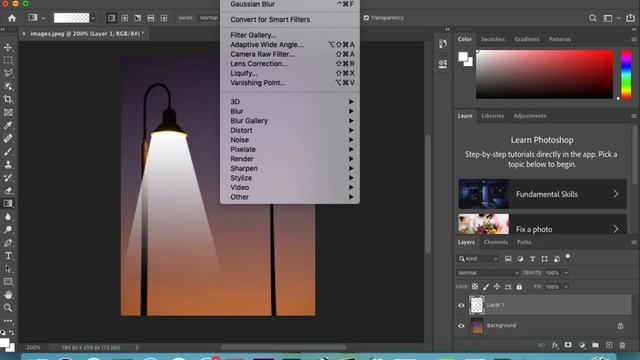The height and width of the screenshot is (360, 640).
Task: Open the layer blend mode Normal dropdown
Action: pos(488,273)
